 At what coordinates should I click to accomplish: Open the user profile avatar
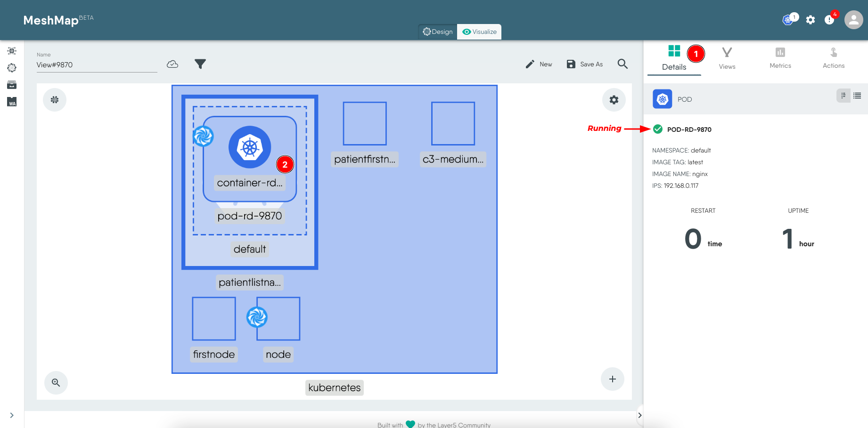pyautogui.click(x=853, y=20)
